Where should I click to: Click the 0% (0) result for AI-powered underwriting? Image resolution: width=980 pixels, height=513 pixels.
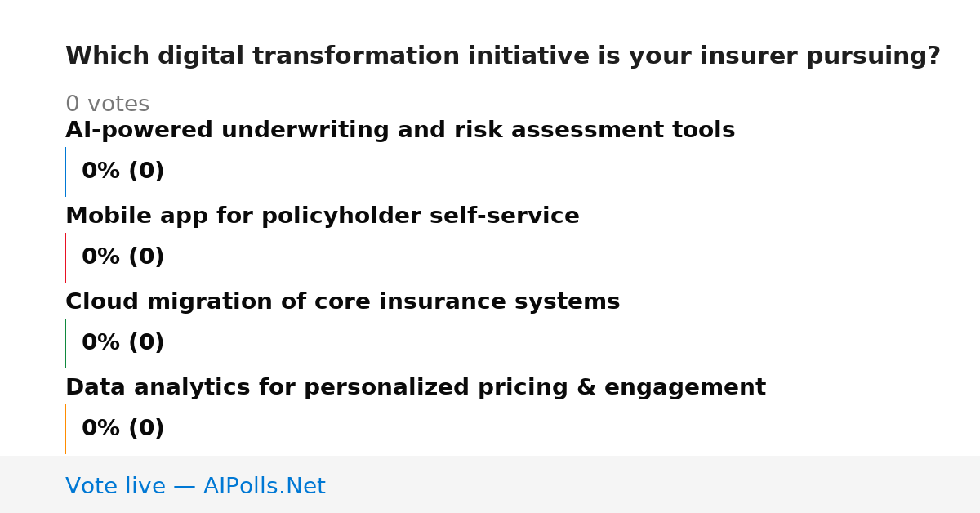pos(123,172)
